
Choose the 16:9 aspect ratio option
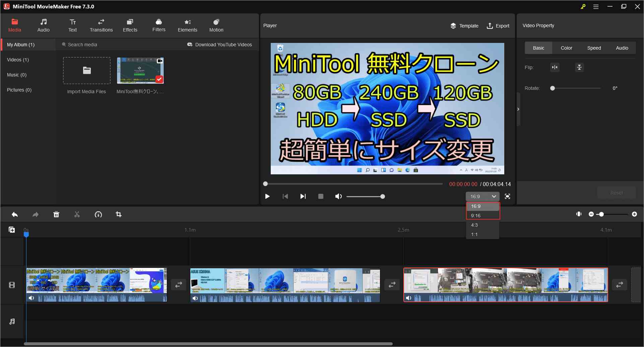(483, 206)
